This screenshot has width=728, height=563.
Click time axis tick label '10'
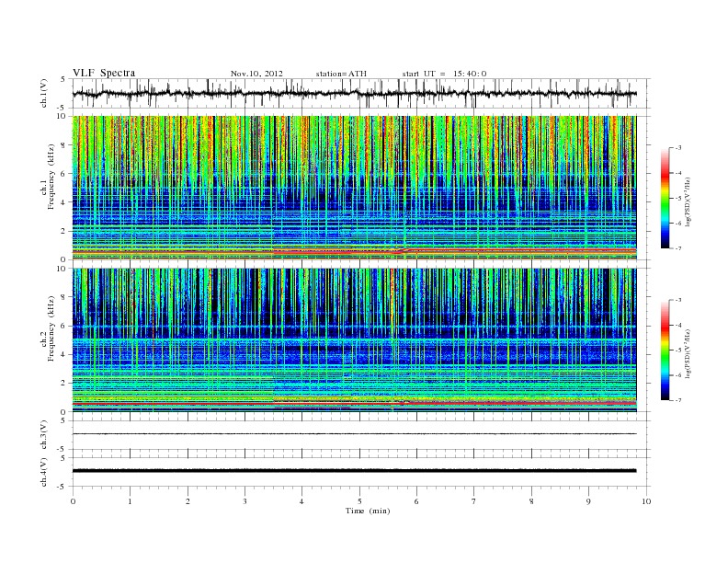click(646, 501)
